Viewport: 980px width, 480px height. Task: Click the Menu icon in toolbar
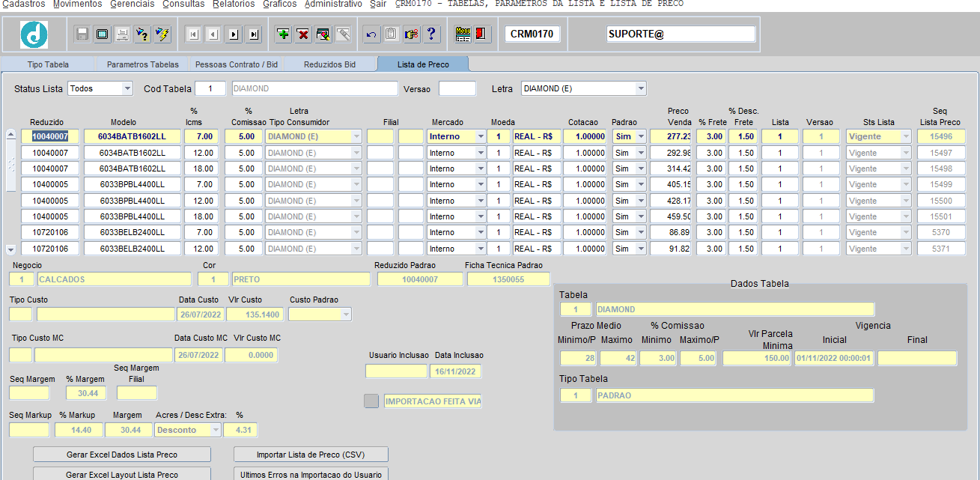(x=463, y=34)
